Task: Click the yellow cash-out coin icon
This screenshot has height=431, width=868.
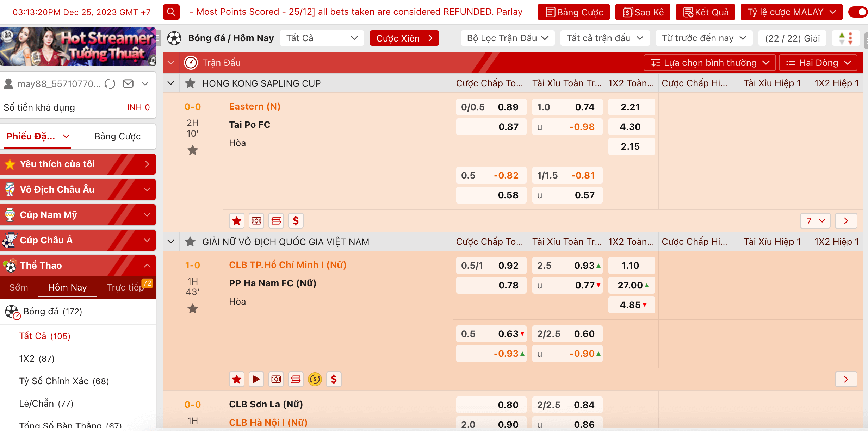Action: [x=315, y=379]
